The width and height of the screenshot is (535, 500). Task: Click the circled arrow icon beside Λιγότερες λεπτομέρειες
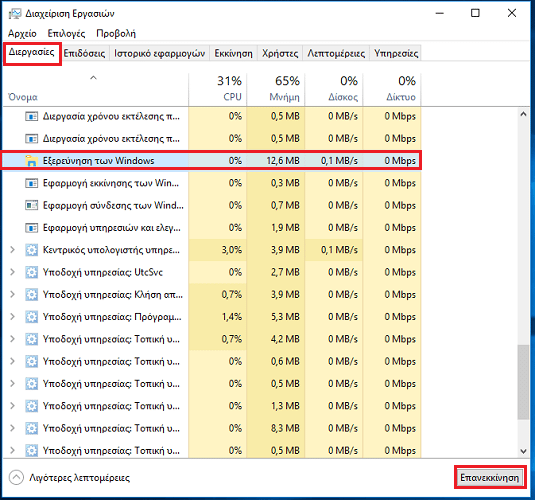(16, 477)
